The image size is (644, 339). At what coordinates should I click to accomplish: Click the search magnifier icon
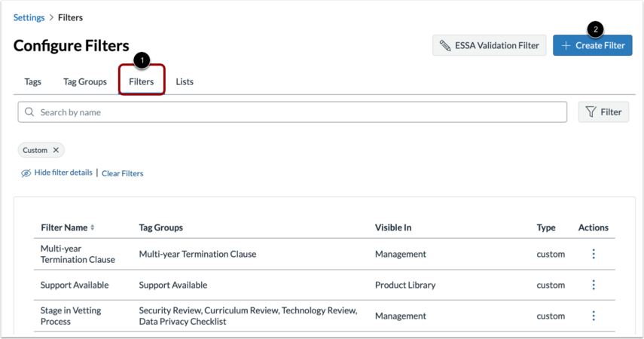pos(29,111)
